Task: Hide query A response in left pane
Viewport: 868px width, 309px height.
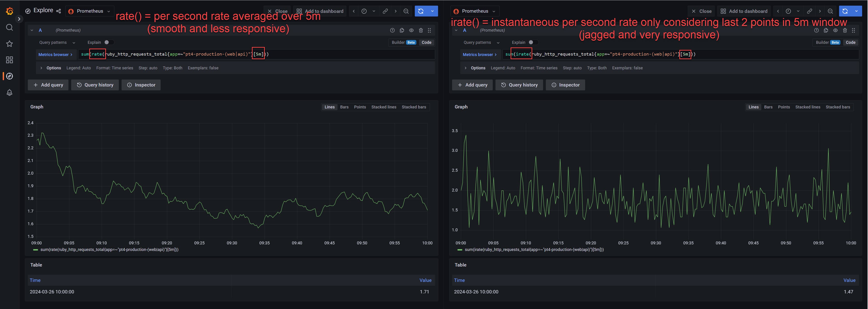Action: [x=411, y=30]
